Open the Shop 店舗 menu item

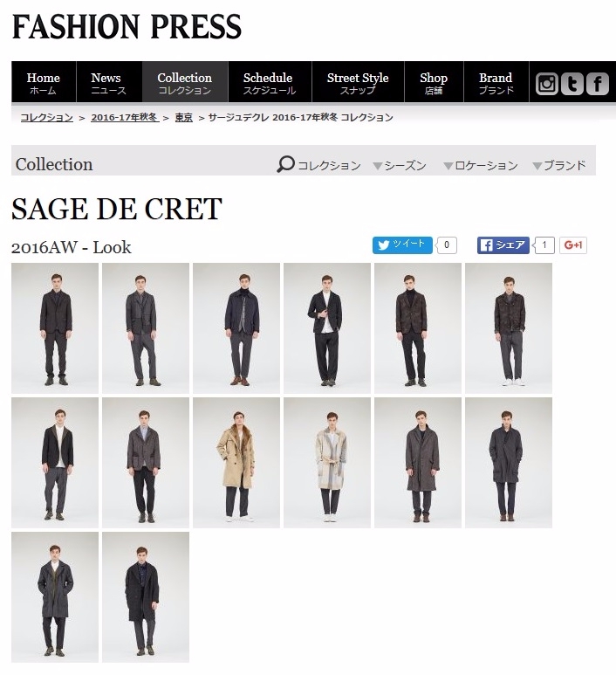click(x=434, y=82)
